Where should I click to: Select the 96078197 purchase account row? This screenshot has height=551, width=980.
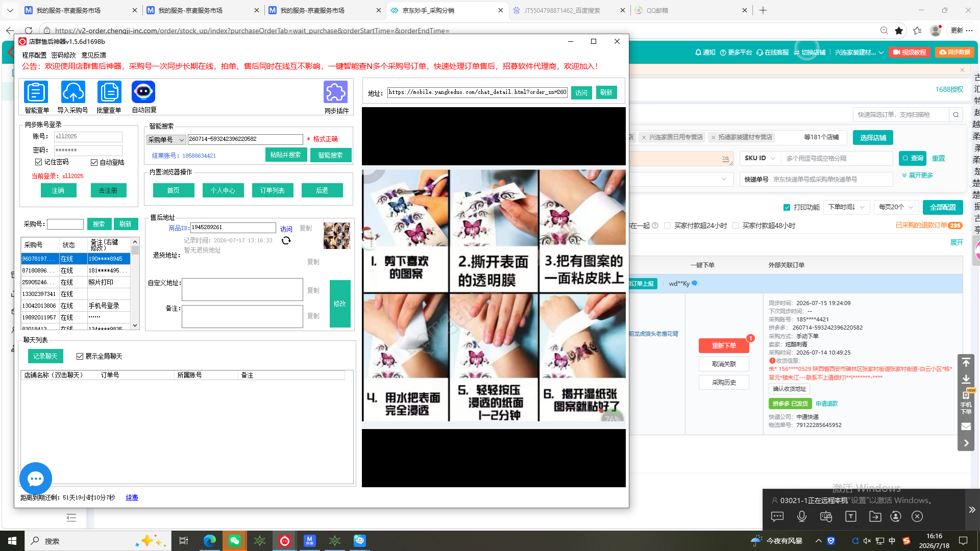(76, 259)
